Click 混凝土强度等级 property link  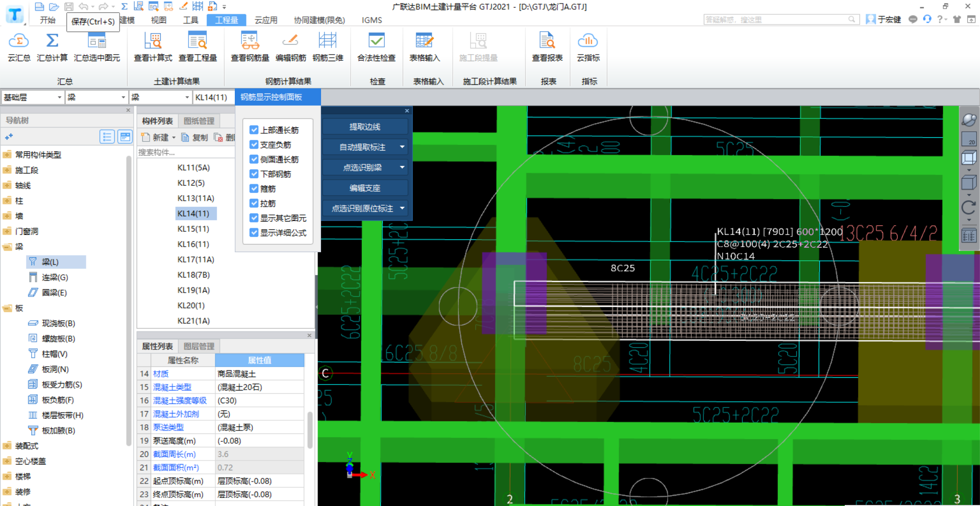click(180, 400)
